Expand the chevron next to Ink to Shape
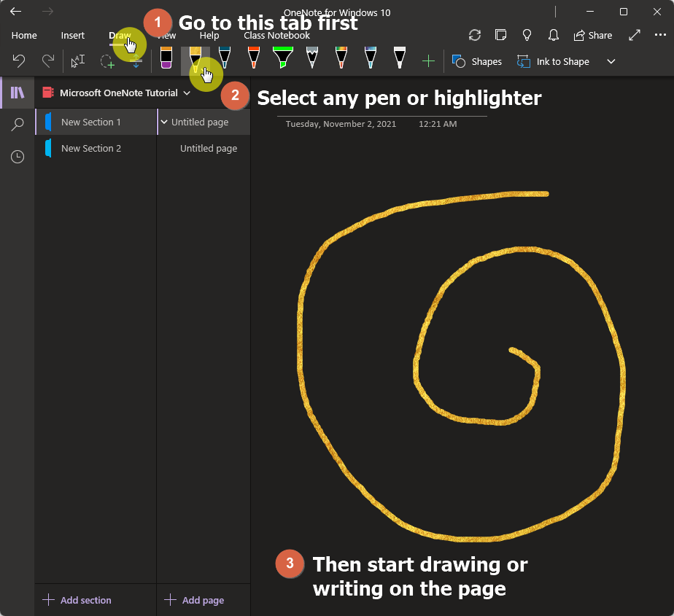 pos(611,61)
